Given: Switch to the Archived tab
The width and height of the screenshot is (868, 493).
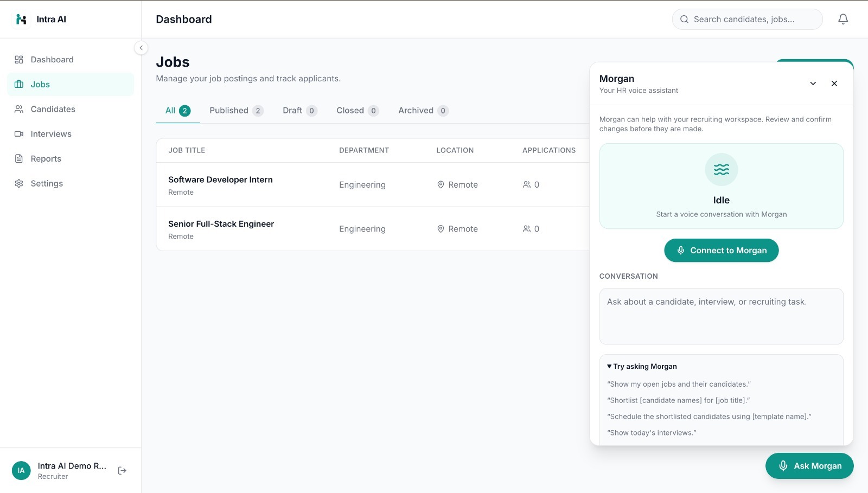Looking at the screenshot, I should [x=423, y=111].
